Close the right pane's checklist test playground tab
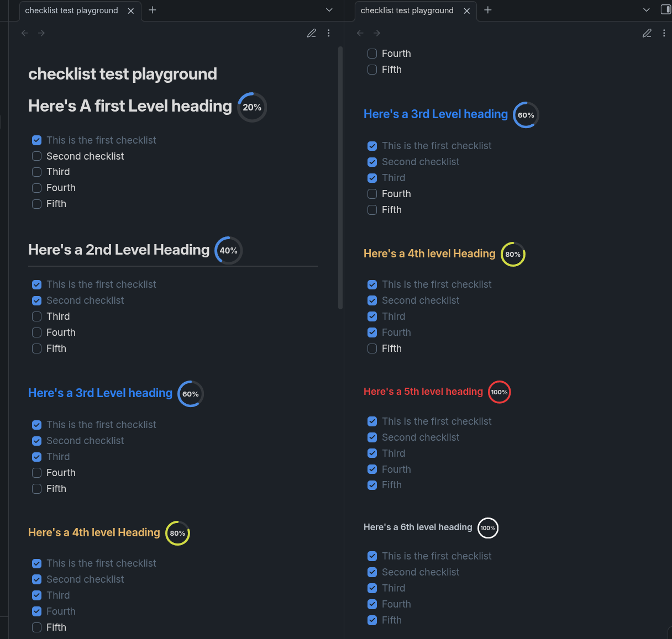The width and height of the screenshot is (672, 639). pyautogui.click(x=467, y=10)
